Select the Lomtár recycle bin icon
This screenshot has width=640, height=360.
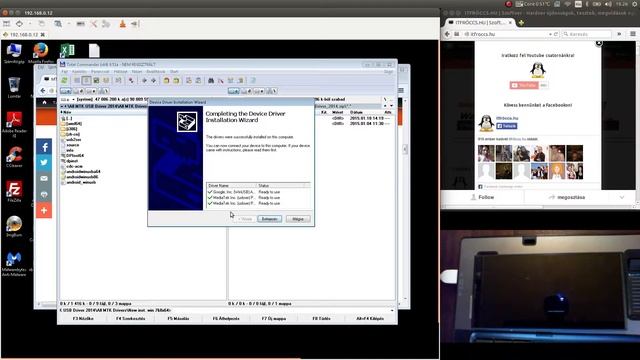coord(14,87)
